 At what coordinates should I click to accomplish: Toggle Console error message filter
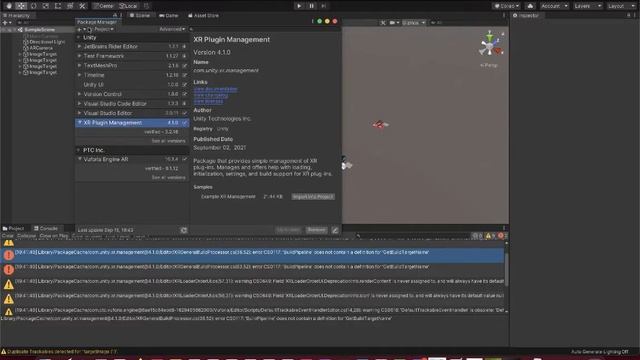pos(501,236)
